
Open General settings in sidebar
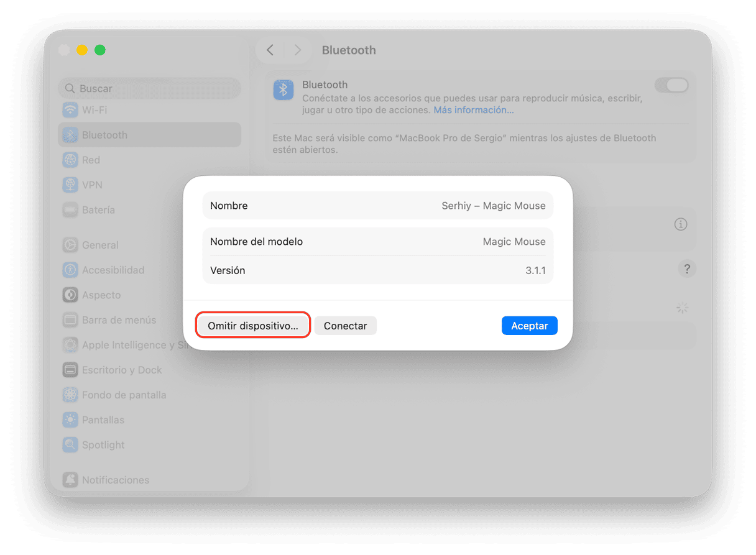pos(99,245)
